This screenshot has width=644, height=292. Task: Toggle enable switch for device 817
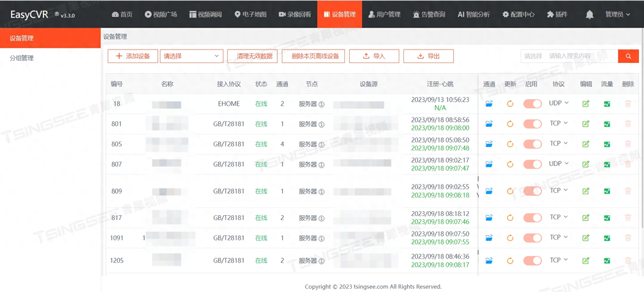[533, 218]
